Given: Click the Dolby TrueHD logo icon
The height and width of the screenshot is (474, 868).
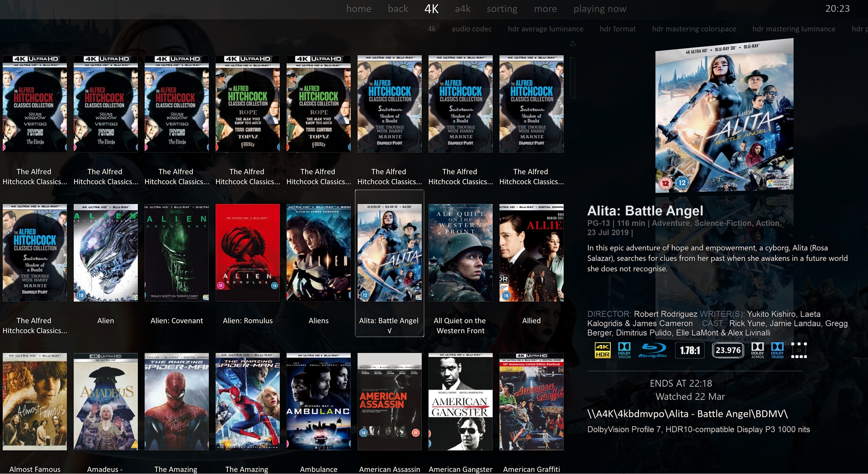Looking at the screenshot, I should pos(778,350).
